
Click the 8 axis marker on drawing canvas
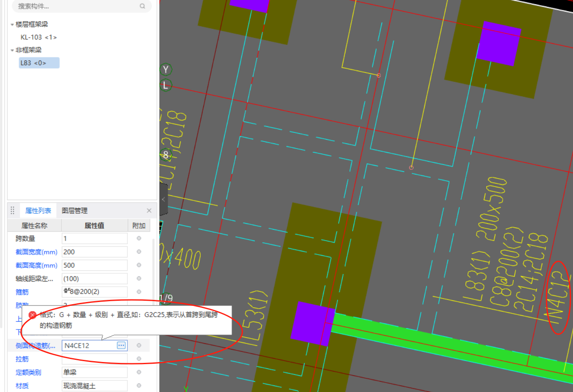166,155
